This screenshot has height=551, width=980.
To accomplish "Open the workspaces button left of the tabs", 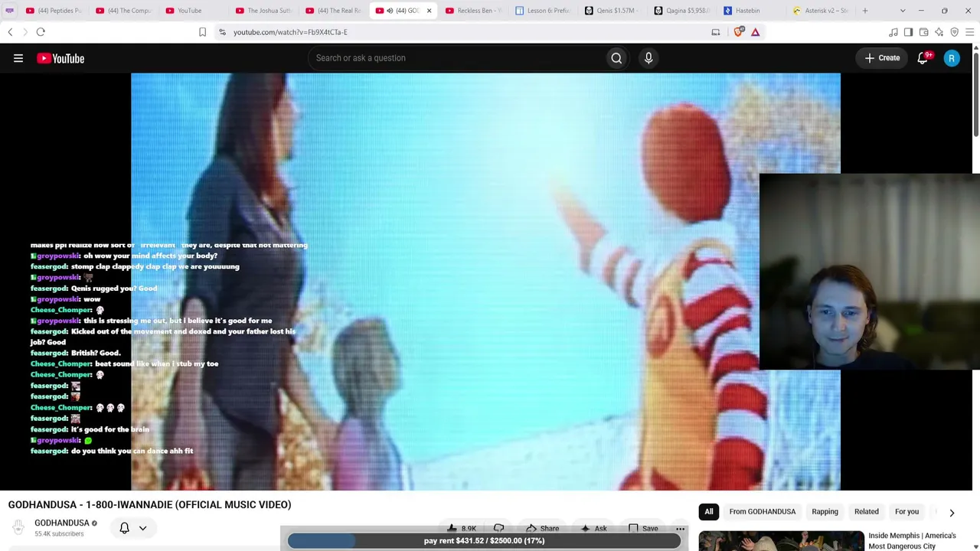I will (x=9, y=11).
